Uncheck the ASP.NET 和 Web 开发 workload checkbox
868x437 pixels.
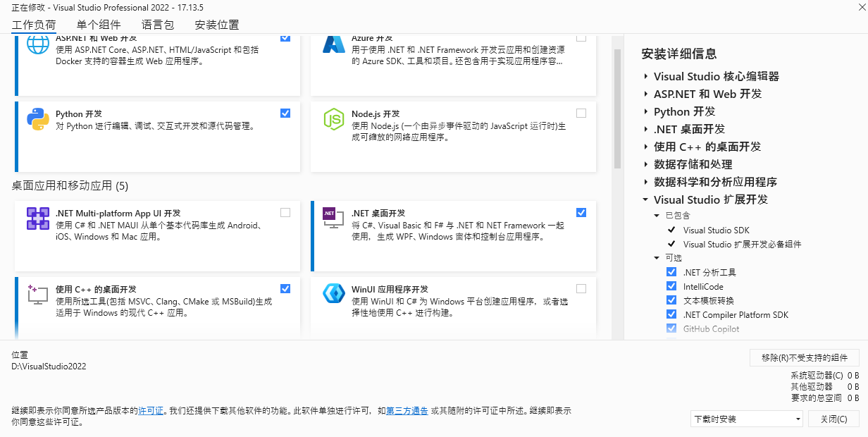[285, 37]
